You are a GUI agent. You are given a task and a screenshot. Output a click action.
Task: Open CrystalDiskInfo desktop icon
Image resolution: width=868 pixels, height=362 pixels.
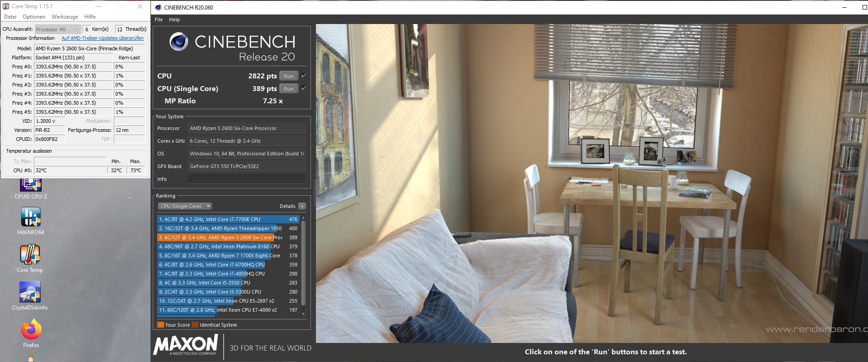30,296
